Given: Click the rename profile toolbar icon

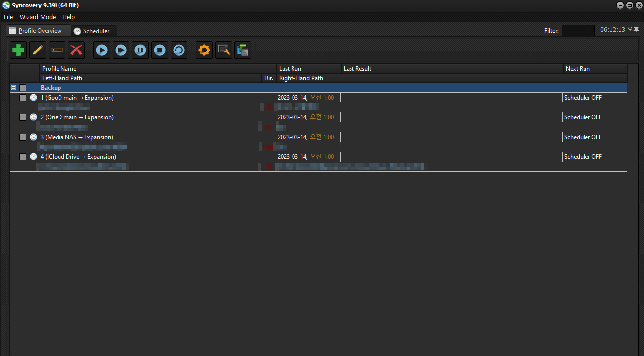Looking at the screenshot, I should (x=57, y=50).
